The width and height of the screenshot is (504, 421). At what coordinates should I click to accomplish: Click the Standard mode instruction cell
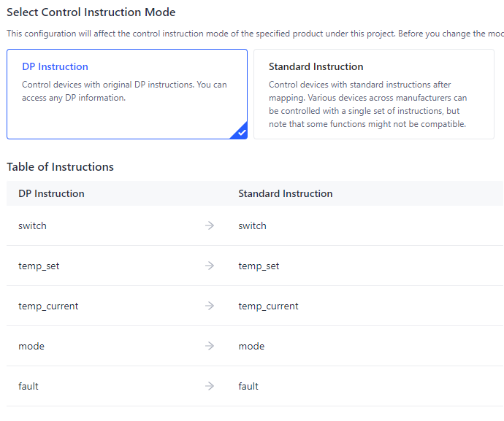click(x=251, y=347)
